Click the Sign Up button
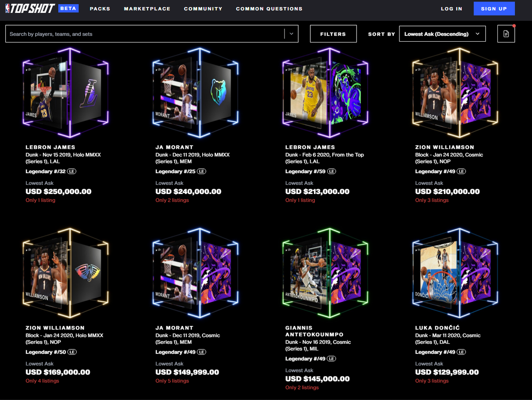Screen dimensions: 532x400 point(494,9)
